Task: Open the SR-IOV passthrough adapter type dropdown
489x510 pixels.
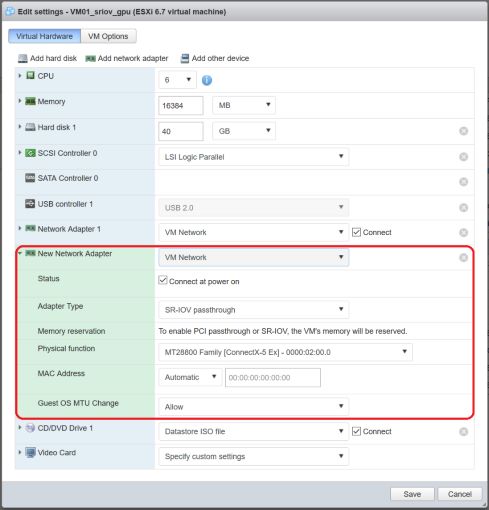Action: point(254,310)
